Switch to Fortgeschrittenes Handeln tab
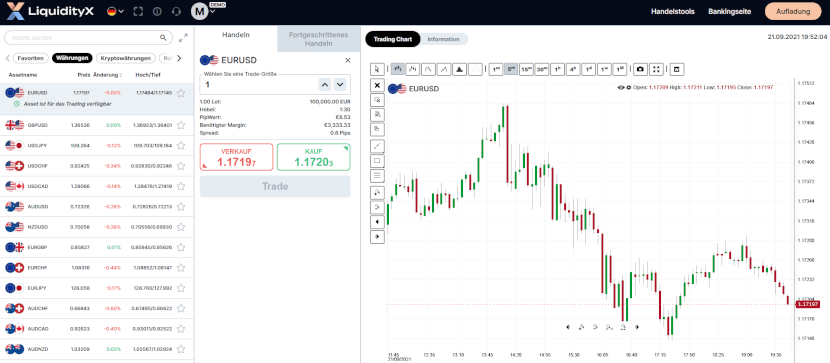The width and height of the screenshot is (830, 363). click(x=318, y=39)
